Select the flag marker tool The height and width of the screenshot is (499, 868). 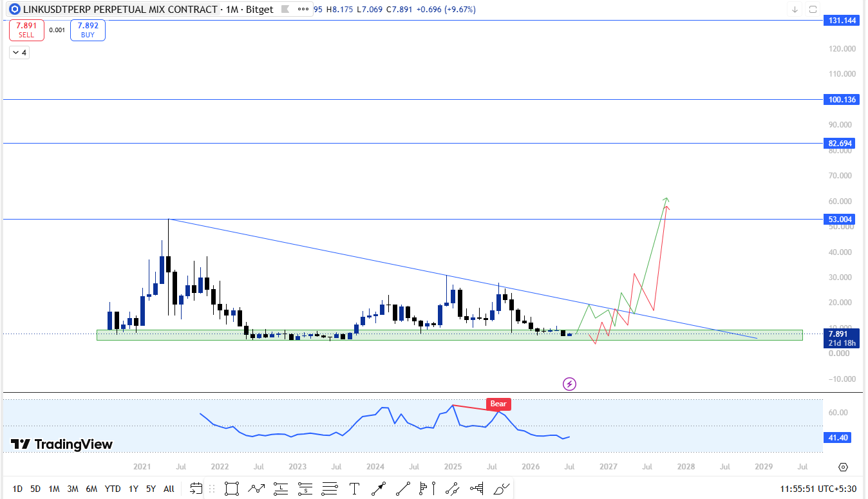428,489
